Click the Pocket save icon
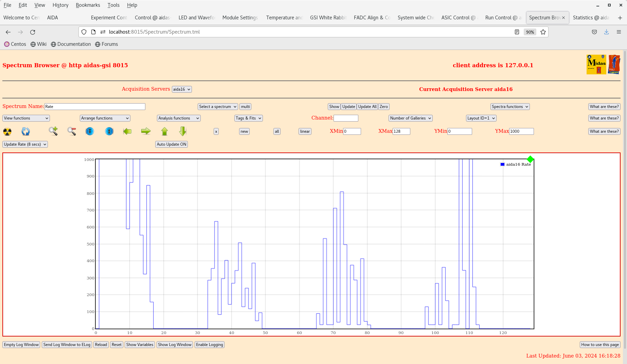Viewport: 627px width, 364px height. pos(594,32)
